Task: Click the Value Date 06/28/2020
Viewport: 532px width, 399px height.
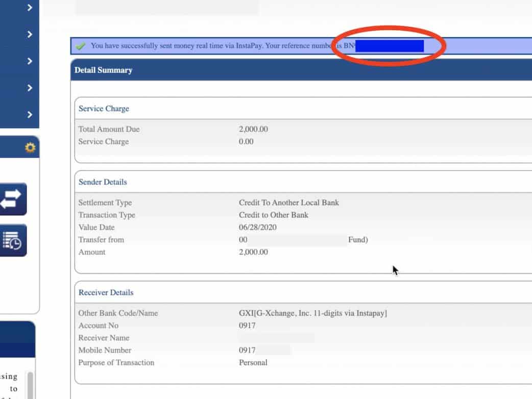Action: click(x=258, y=228)
